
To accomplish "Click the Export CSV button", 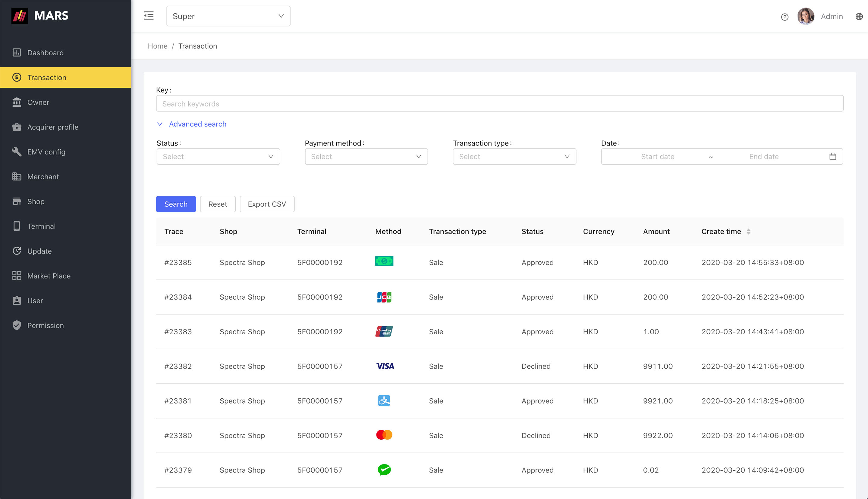I will [266, 204].
